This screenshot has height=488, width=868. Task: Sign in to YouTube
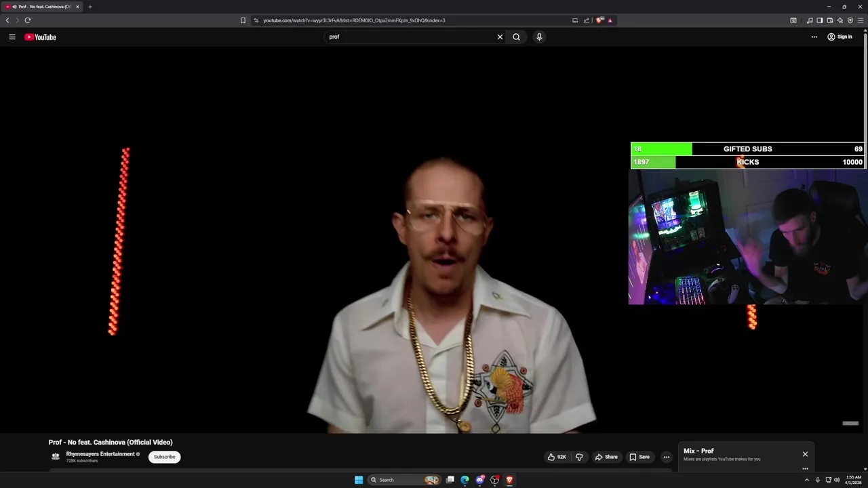(x=840, y=37)
